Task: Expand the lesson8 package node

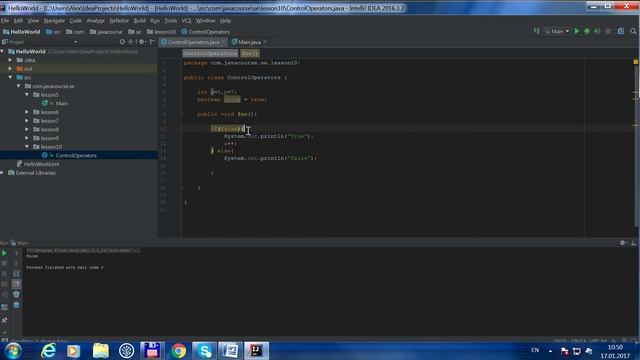Action: [x=27, y=129]
